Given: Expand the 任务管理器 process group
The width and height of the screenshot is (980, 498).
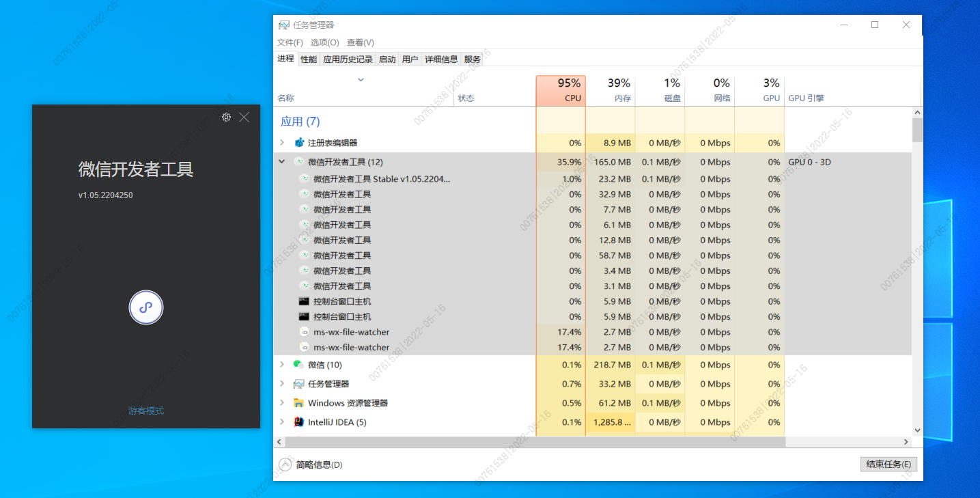Looking at the screenshot, I should pyautogui.click(x=282, y=384).
